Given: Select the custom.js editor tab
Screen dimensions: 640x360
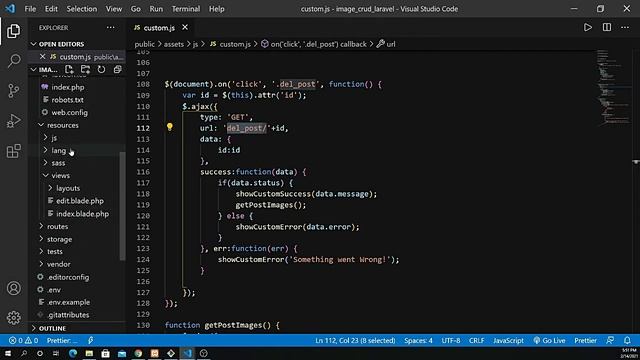Looking at the screenshot, I should click(159, 27).
